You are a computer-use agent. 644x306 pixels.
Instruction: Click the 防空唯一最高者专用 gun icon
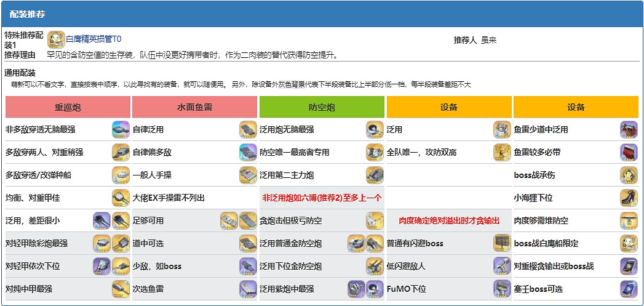pyautogui.click(x=375, y=152)
